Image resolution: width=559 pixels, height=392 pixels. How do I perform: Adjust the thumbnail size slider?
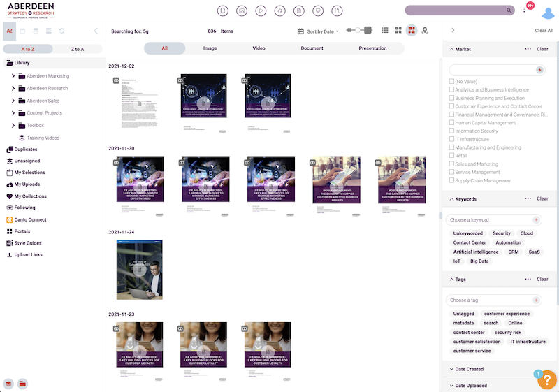(x=359, y=31)
